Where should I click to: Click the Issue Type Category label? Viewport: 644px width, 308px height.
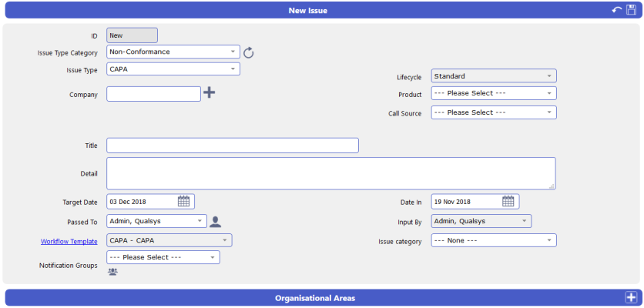pyautogui.click(x=68, y=53)
